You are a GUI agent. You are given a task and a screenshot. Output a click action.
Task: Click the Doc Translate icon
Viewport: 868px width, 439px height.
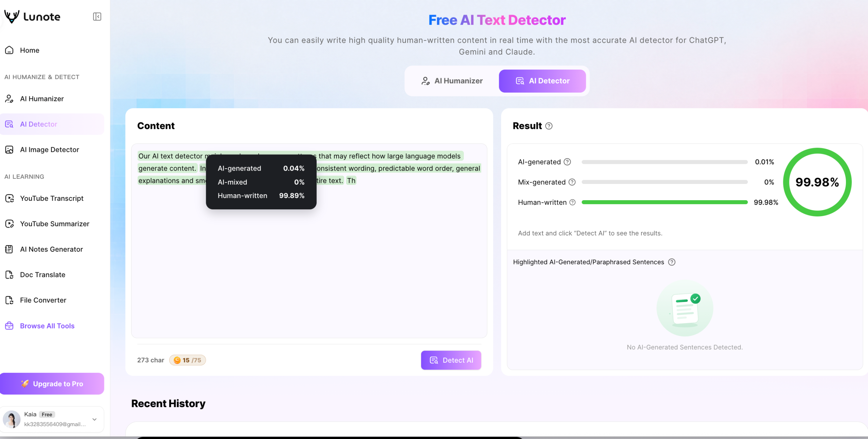coord(9,275)
